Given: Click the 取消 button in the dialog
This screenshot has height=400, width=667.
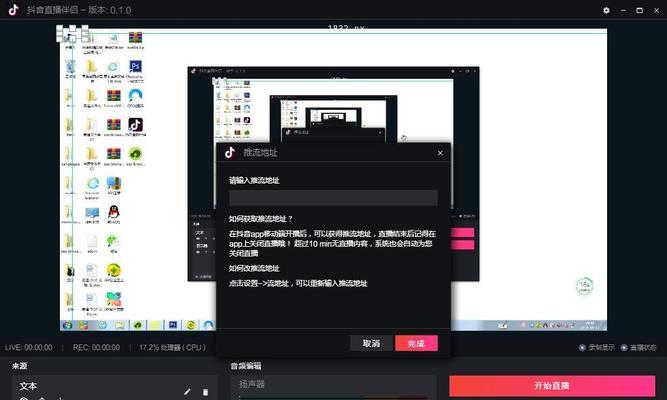Looking at the screenshot, I should [371, 343].
